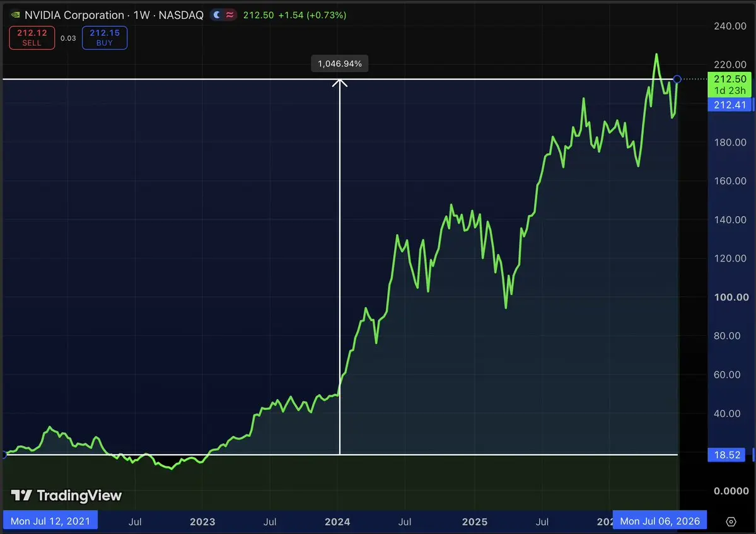Image resolution: width=756 pixels, height=534 pixels.
Task: Click the upward arrowhead of the measurement
Action: click(x=340, y=83)
